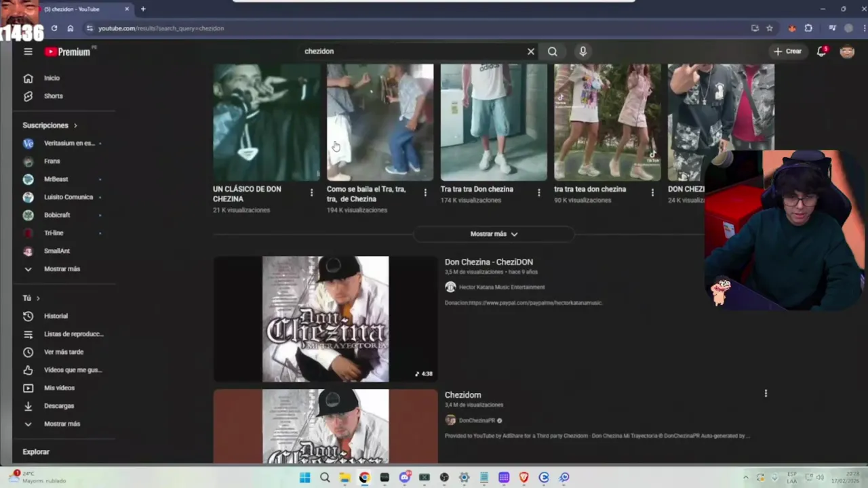868x488 pixels.
Task: View site information icon in address bar
Action: pos(89,28)
